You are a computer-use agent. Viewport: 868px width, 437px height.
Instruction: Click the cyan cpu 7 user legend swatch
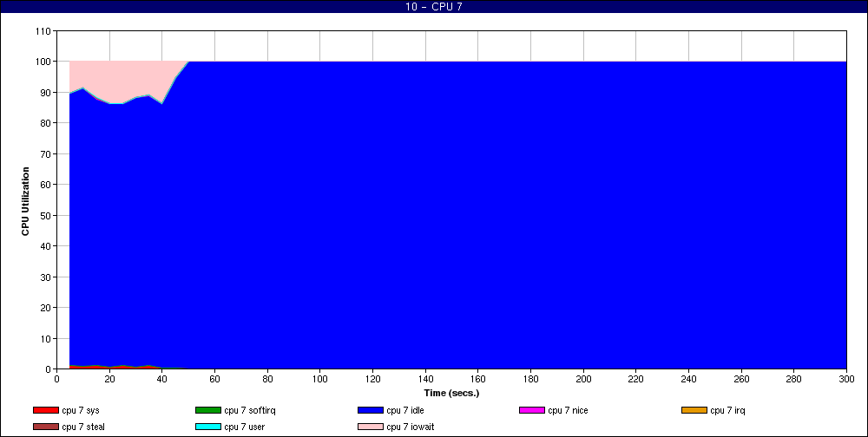point(208,427)
